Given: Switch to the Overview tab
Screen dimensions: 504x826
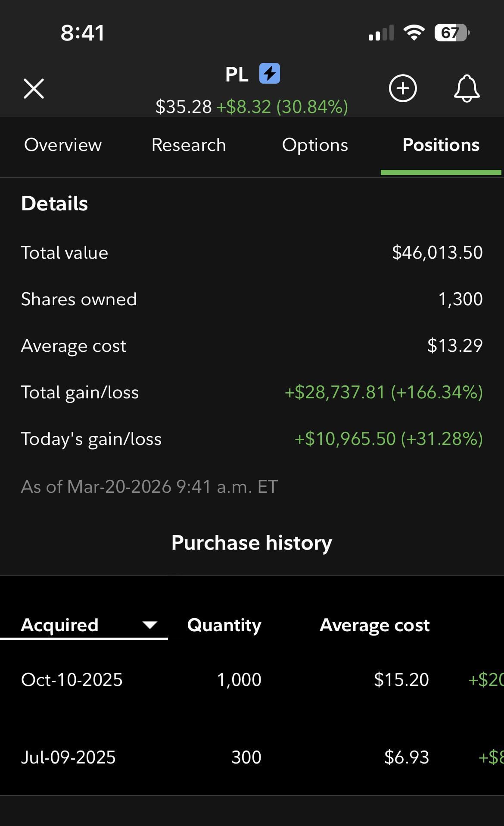Looking at the screenshot, I should [x=63, y=145].
